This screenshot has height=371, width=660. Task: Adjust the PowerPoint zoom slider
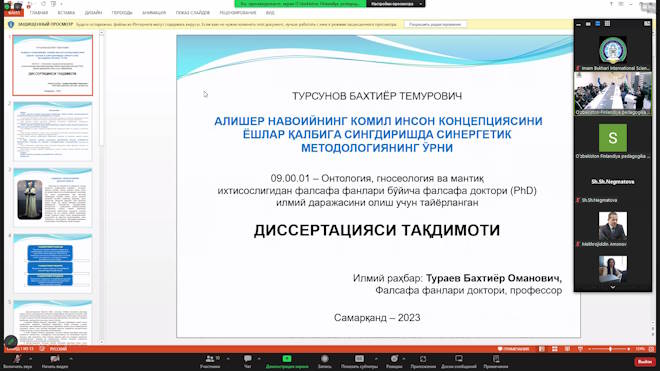[x=610, y=349]
